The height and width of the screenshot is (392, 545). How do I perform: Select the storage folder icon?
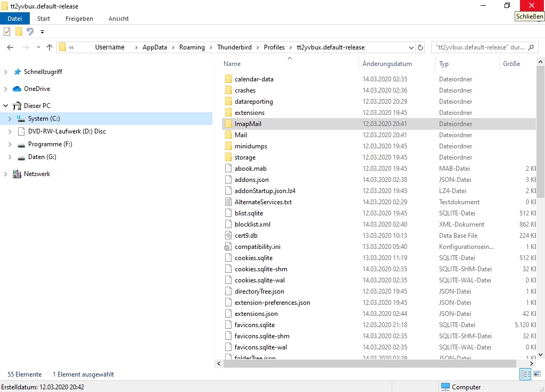tap(228, 157)
